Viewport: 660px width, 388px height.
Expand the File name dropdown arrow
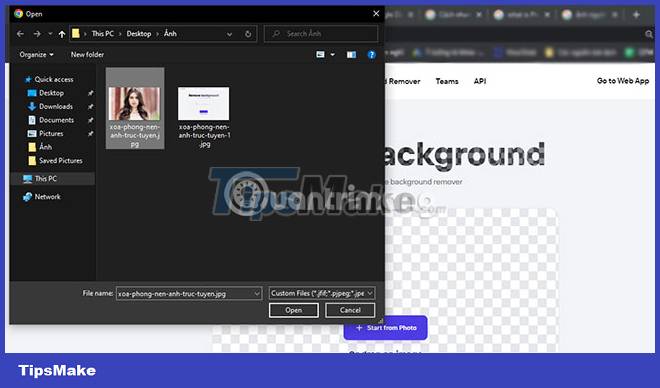[x=257, y=293]
